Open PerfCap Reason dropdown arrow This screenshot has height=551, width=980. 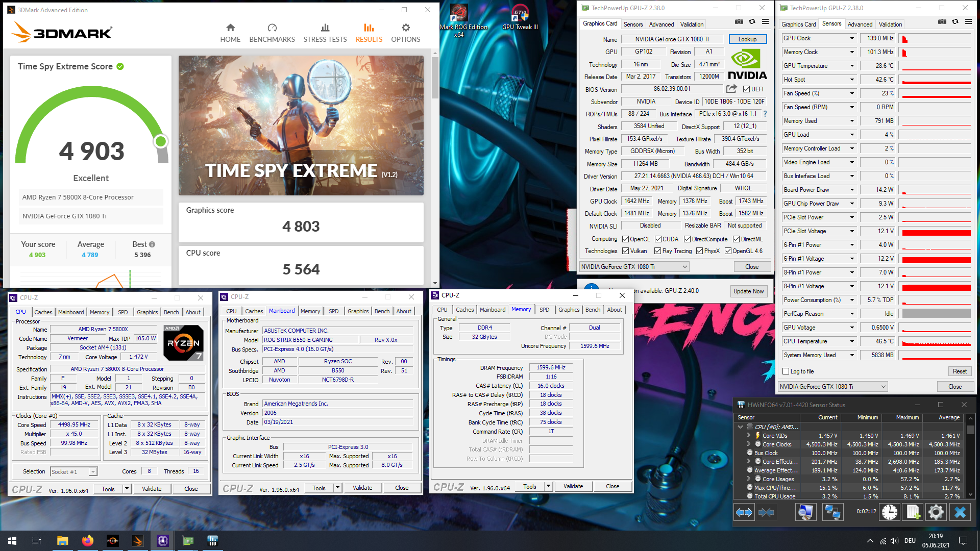tap(851, 314)
